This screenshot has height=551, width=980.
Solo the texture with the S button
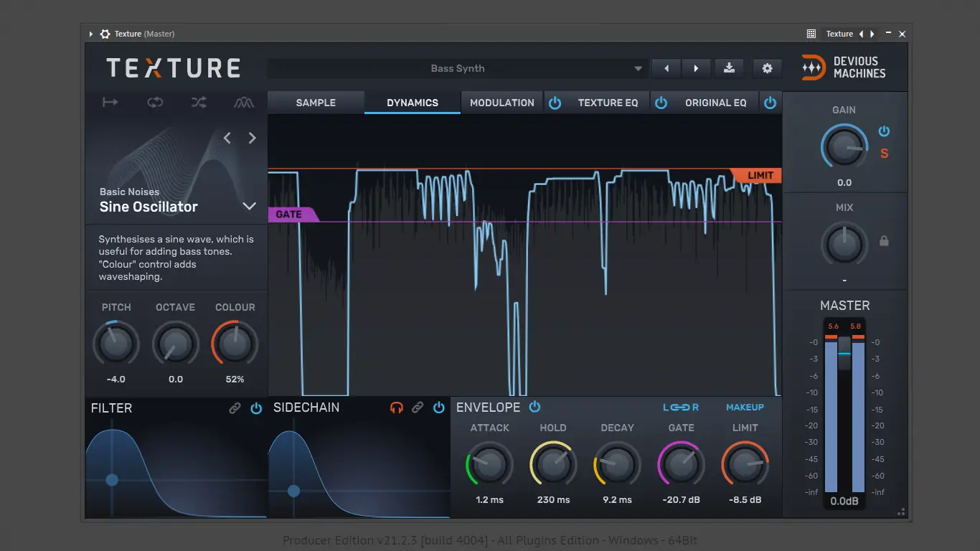pyautogui.click(x=884, y=154)
